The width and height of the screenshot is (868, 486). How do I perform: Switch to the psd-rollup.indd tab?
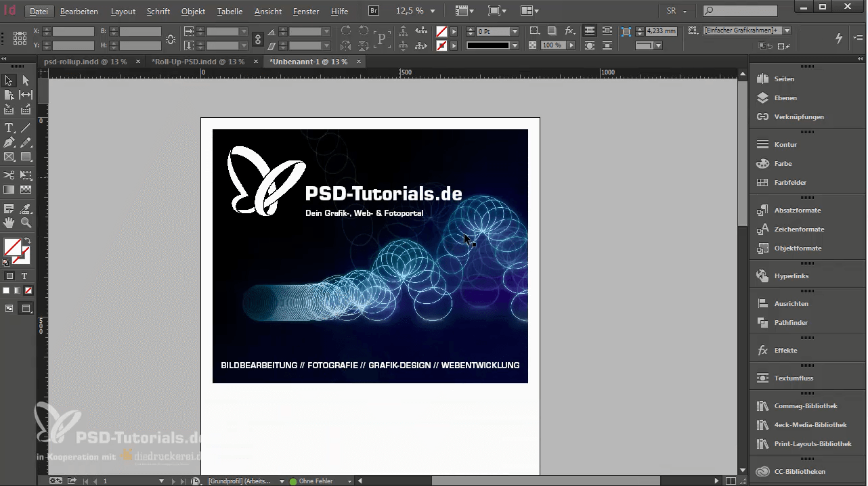coord(85,62)
